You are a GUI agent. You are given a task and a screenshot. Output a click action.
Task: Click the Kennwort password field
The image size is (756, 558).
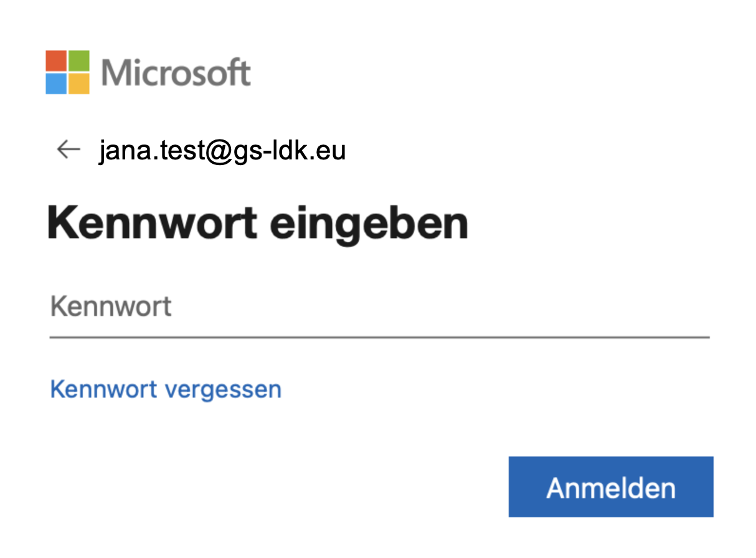379,308
